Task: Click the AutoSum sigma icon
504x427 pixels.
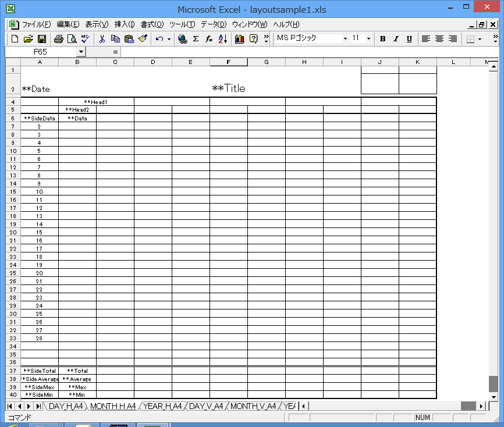Action: pyautogui.click(x=196, y=39)
